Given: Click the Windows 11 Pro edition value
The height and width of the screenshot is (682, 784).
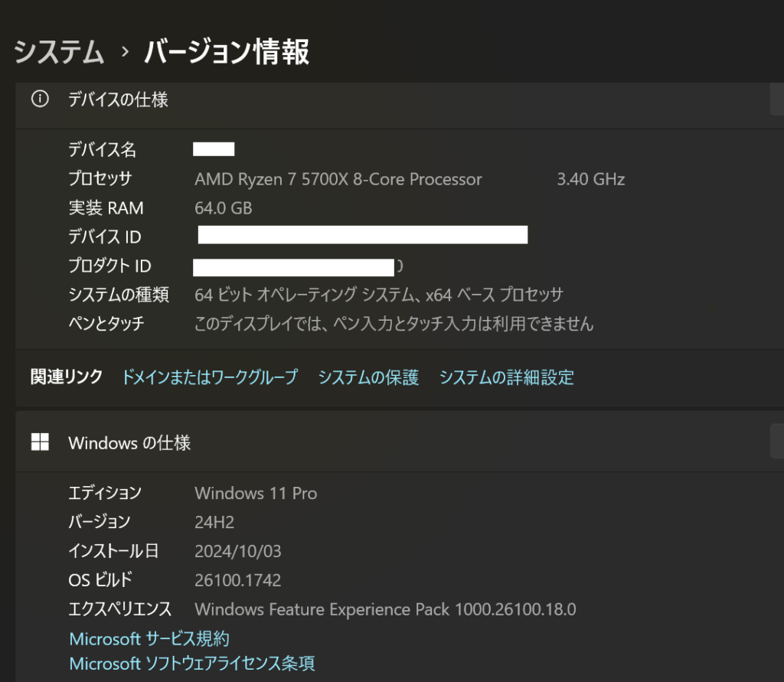Looking at the screenshot, I should [256, 493].
